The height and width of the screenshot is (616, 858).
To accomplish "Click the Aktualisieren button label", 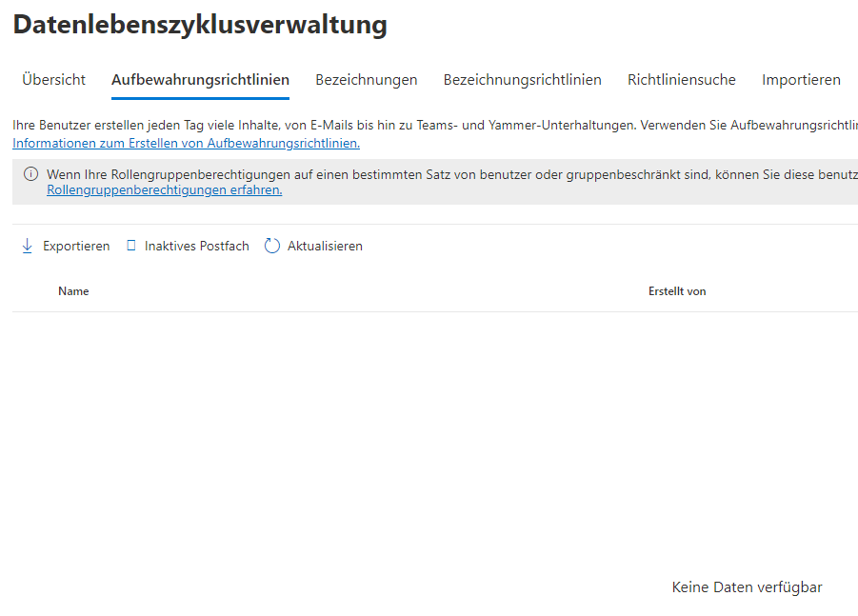I will [x=325, y=247].
